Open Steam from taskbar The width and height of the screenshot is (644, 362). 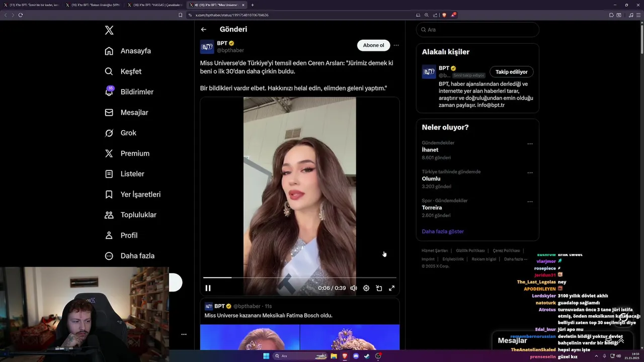[x=367, y=356]
